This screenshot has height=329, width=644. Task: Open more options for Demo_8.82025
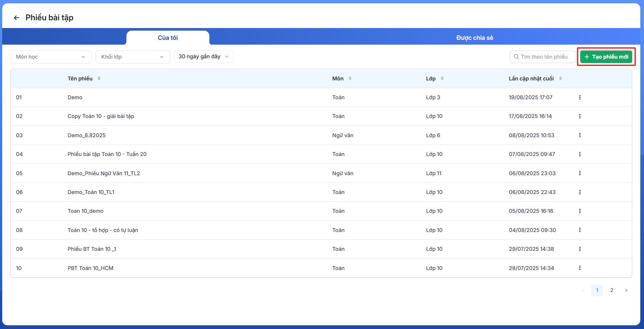click(579, 135)
